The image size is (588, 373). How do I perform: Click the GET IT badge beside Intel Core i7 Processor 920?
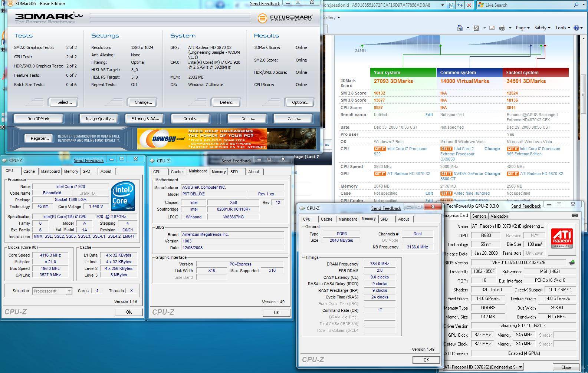(380, 149)
